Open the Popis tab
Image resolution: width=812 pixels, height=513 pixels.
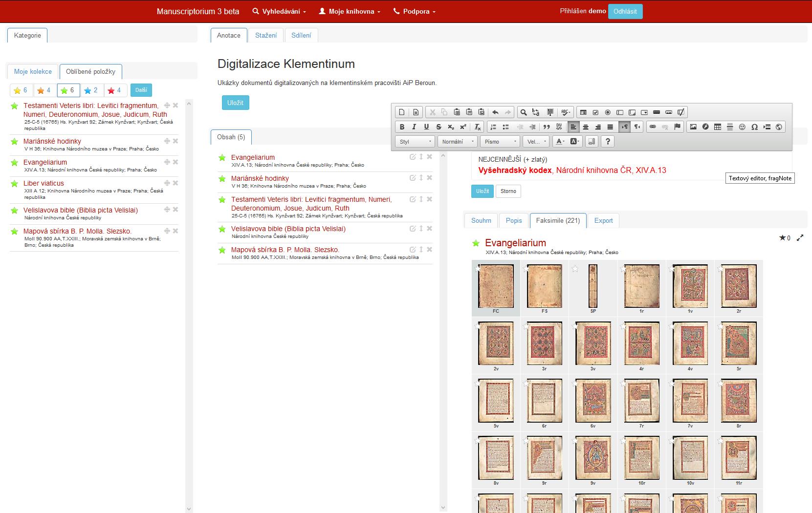(514, 220)
